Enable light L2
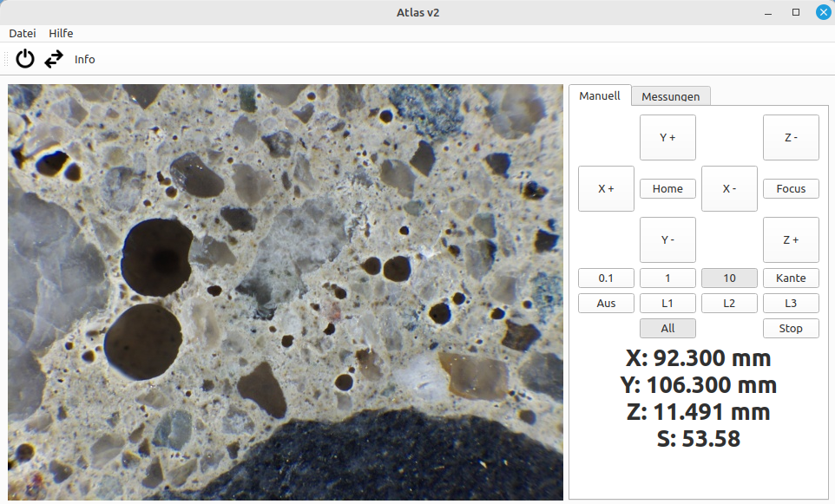Screen dimensions: 835x504 [730, 303]
